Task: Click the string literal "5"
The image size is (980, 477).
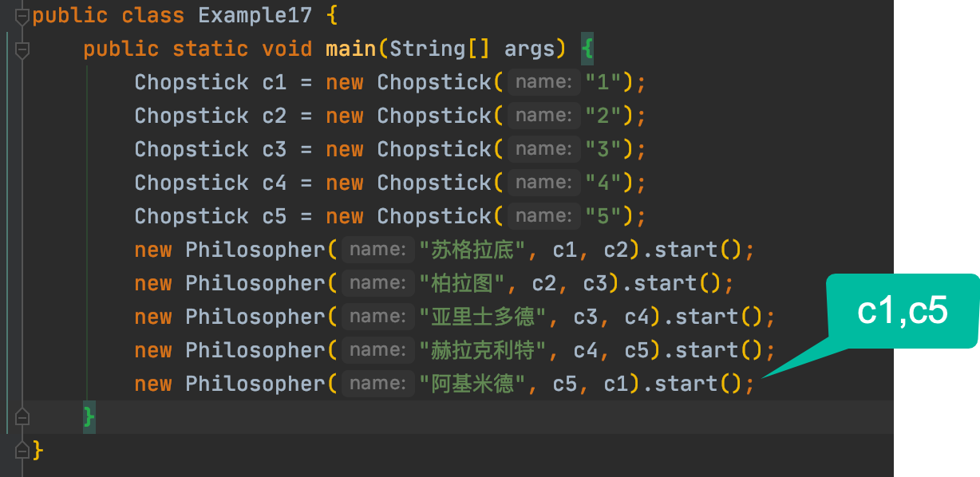Action: point(604,216)
